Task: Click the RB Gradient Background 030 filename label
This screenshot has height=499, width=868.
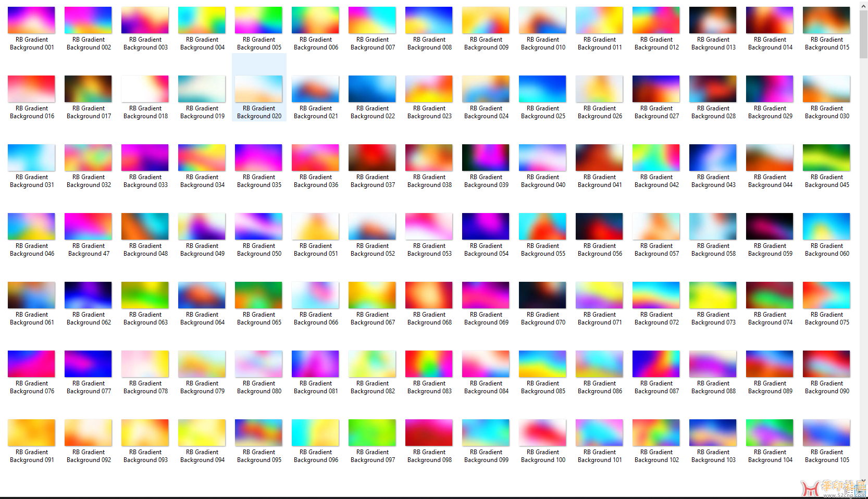Action: pos(827,113)
